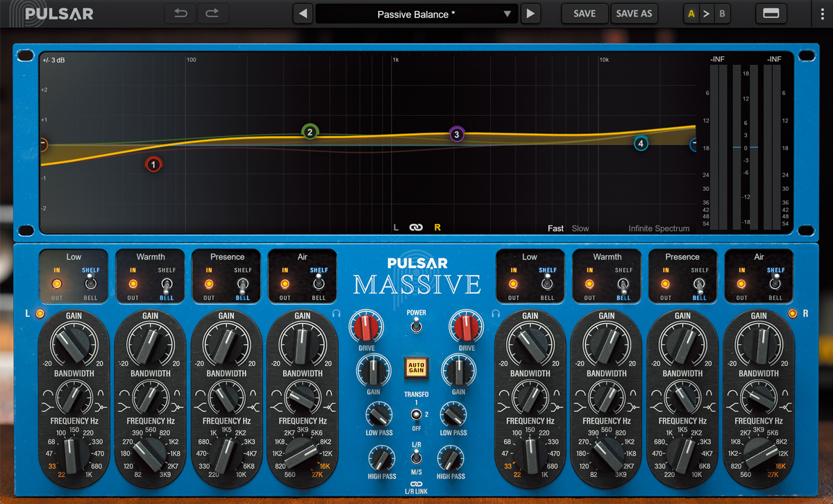Select Fast spectrum speed

[x=555, y=228]
